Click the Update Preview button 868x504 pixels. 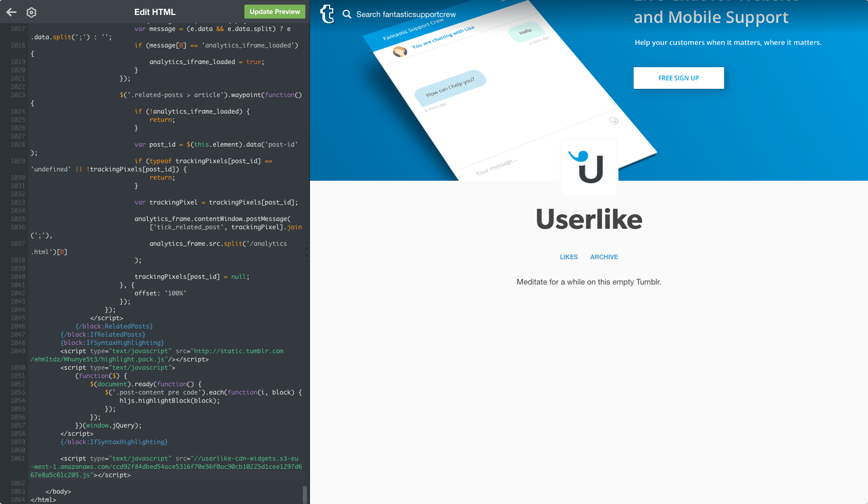pyautogui.click(x=275, y=12)
